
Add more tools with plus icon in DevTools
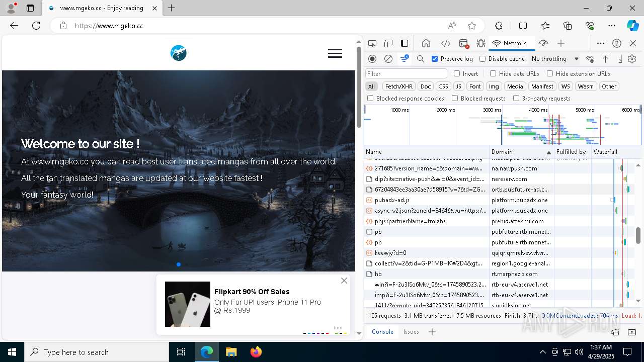[561, 43]
